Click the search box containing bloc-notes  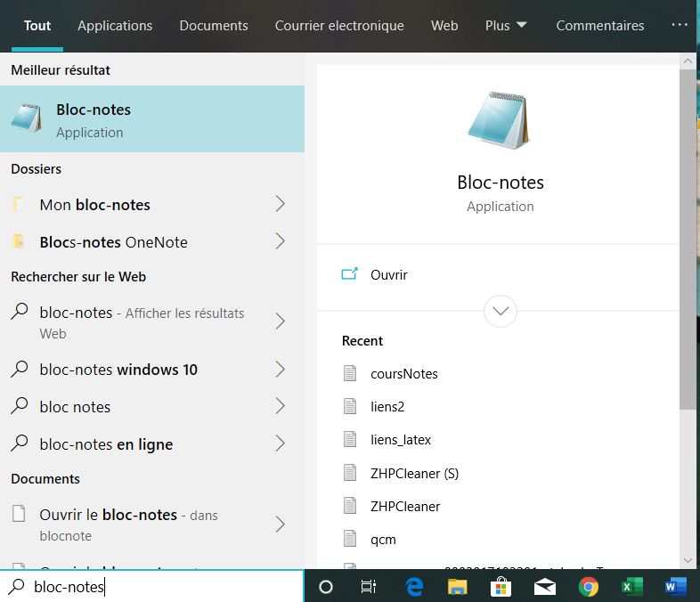[151, 586]
